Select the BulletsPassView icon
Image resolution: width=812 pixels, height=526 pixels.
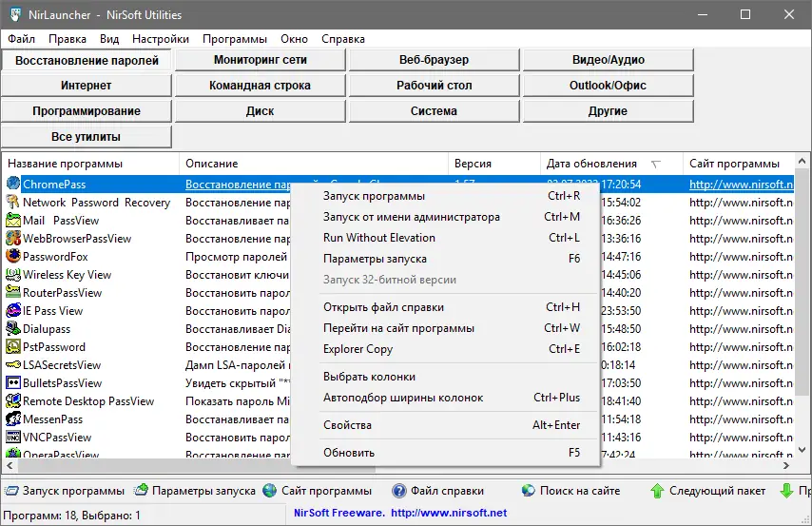point(13,383)
